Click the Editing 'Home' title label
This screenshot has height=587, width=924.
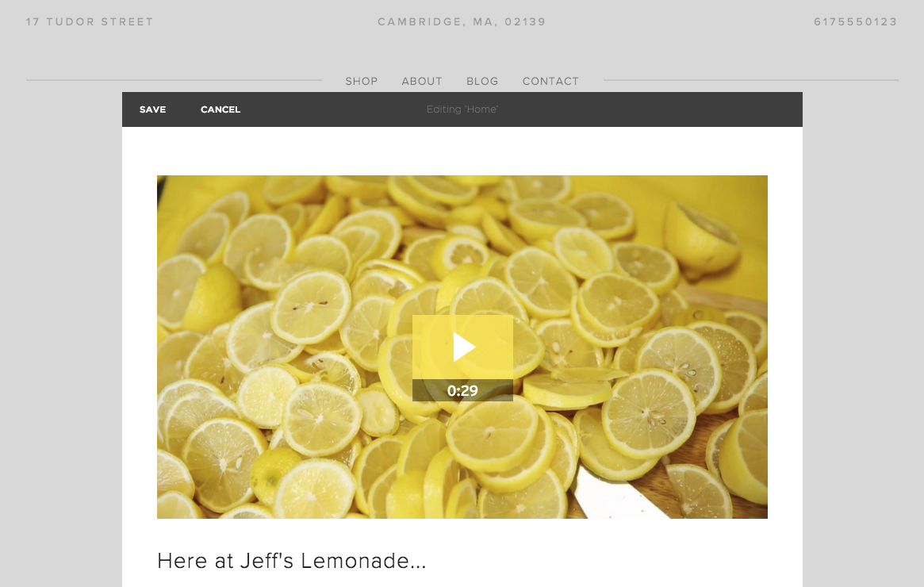pos(462,109)
